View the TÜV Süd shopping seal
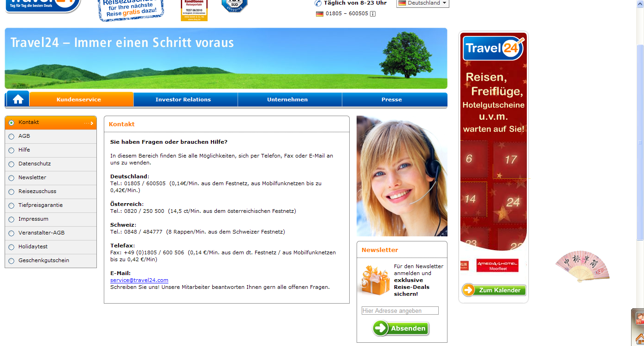Viewport: 644px width, 346px height. tap(234, 6)
